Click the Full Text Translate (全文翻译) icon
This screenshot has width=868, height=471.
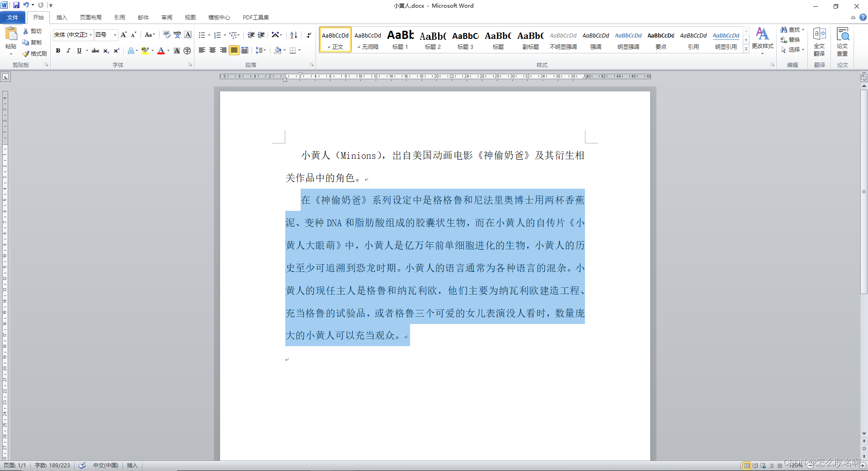coord(819,41)
